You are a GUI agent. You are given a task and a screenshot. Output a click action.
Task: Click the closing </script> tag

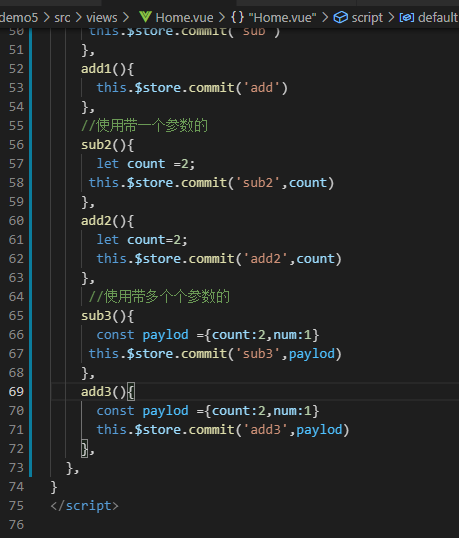[x=84, y=506]
